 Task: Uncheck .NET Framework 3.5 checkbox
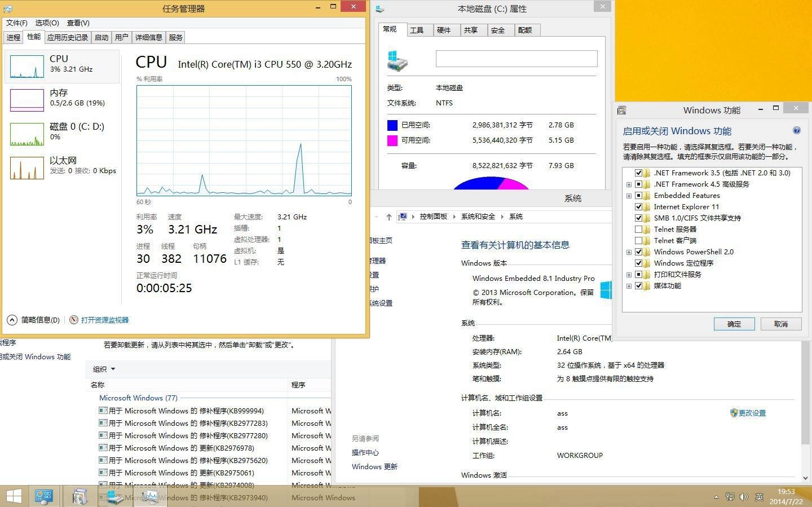pos(639,173)
